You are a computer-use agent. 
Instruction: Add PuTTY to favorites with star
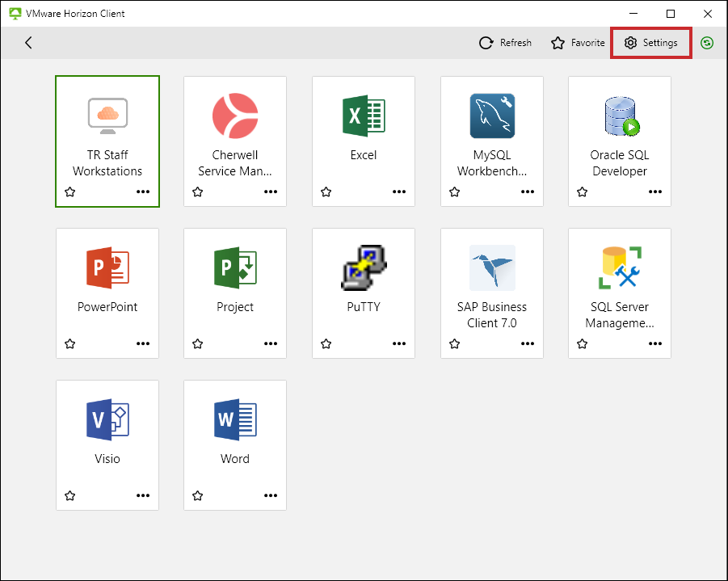[x=326, y=343]
